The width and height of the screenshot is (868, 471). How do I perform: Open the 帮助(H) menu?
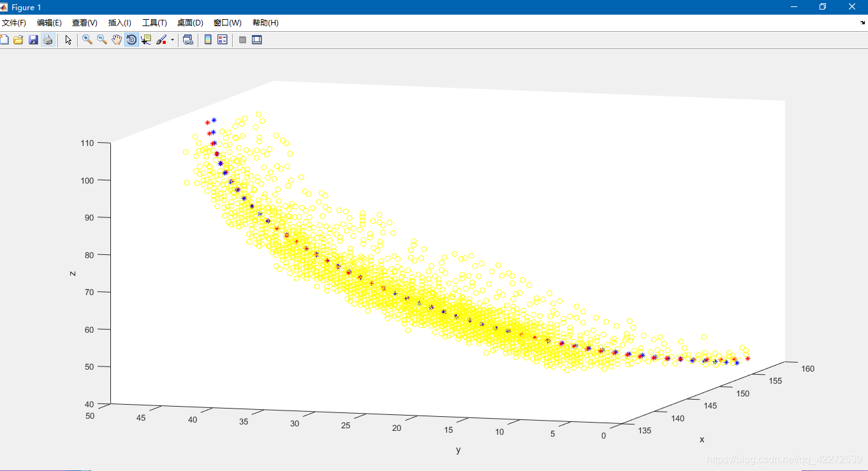265,23
